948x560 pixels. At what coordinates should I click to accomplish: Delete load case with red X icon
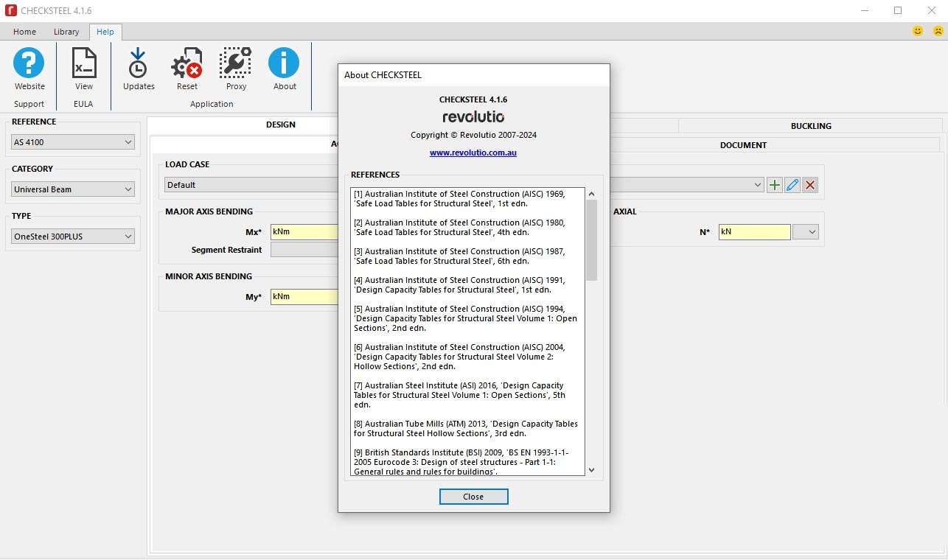810,185
